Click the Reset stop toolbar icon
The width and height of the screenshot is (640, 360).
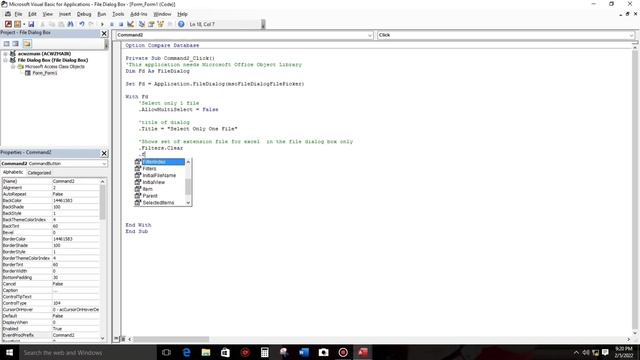121,24
